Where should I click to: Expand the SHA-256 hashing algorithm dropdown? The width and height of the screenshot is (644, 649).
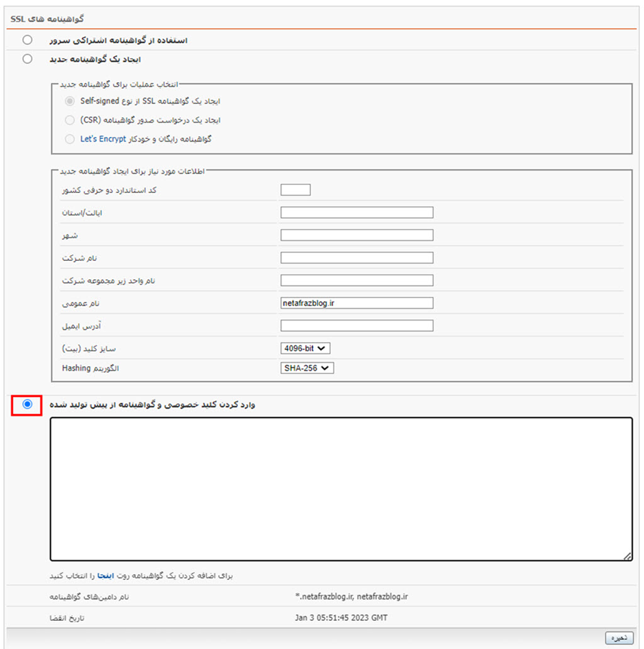[x=307, y=368]
